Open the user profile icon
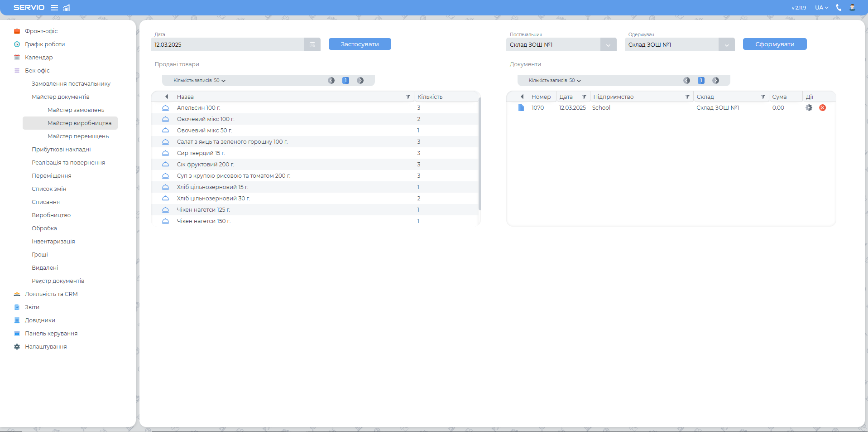The width and height of the screenshot is (868, 432). pos(852,8)
